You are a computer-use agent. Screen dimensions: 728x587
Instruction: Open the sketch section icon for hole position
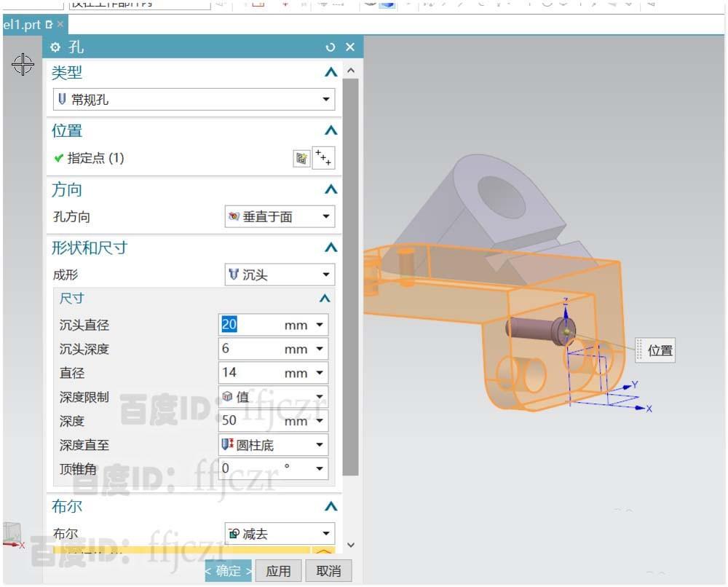point(301,157)
